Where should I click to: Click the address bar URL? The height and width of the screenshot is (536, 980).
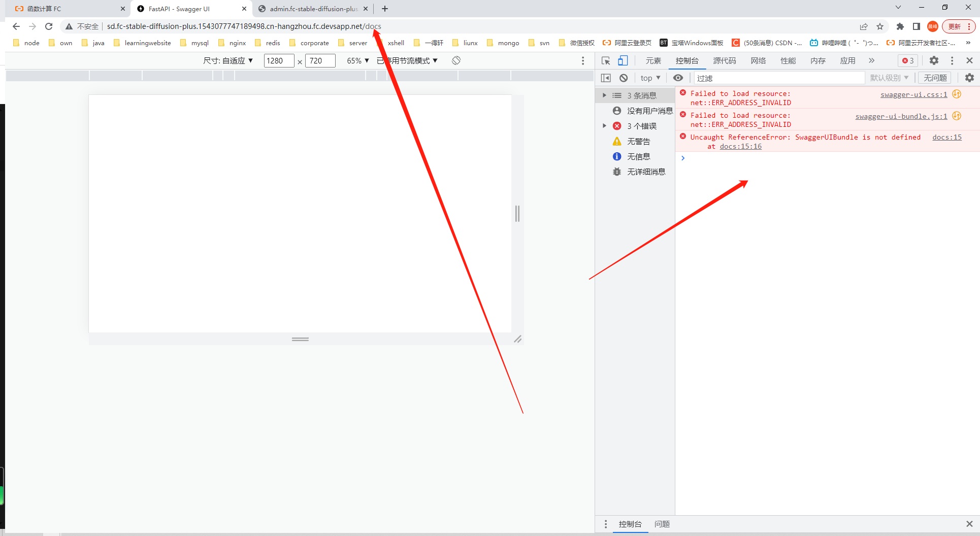(244, 26)
